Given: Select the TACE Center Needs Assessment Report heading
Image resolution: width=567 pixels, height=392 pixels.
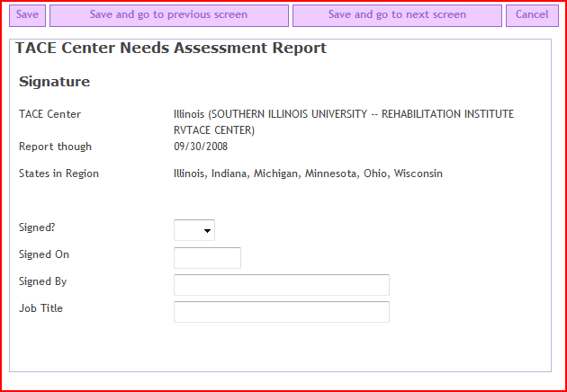Looking at the screenshot, I should (171, 48).
